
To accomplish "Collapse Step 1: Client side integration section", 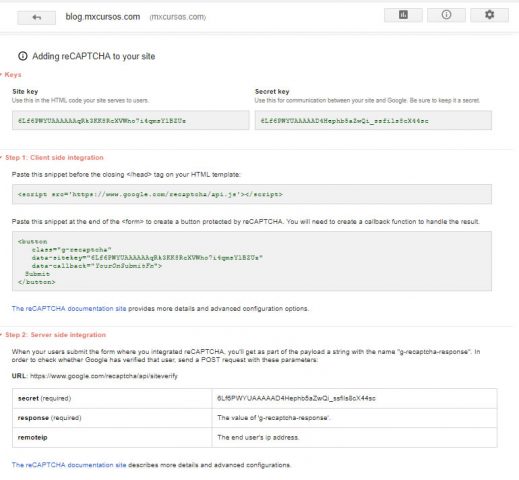I will click(53, 158).
